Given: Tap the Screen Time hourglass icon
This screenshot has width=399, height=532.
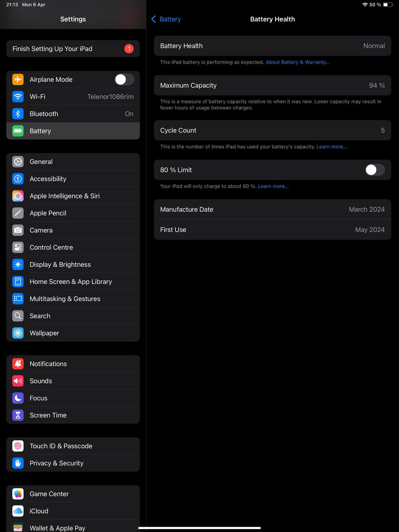Looking at the screenshot, I should [18, 415].
